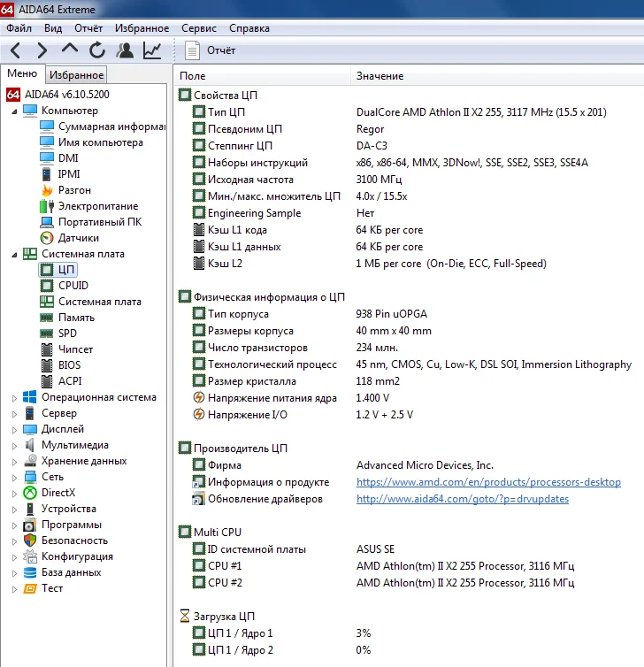The width and height of the screenshot is (644, 667).
Task: Expand the Дисплей branch
Action: click(x=14, y=430)
